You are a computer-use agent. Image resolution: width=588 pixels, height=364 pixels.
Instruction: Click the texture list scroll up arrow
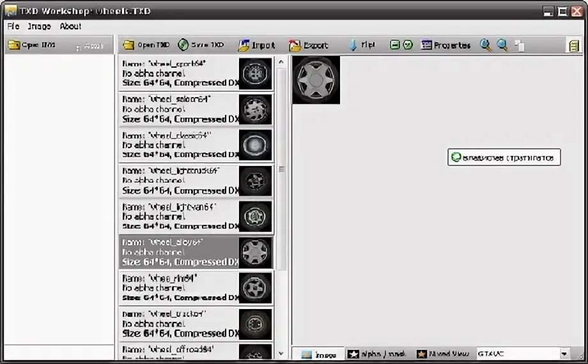click(281, 62)
